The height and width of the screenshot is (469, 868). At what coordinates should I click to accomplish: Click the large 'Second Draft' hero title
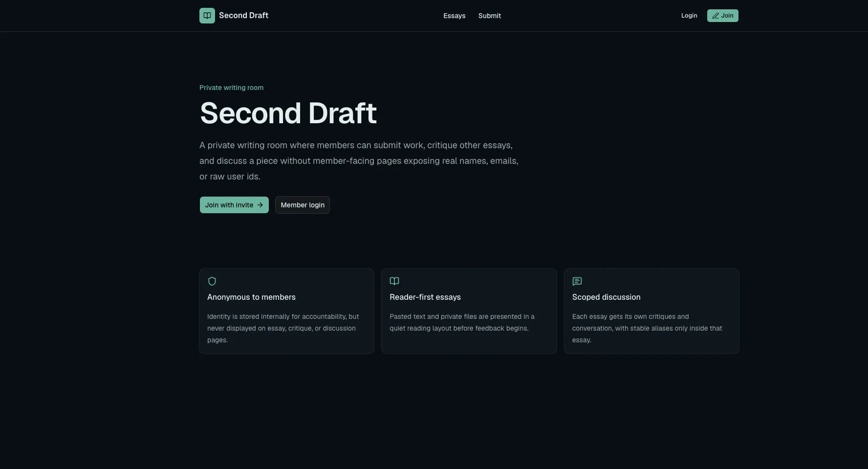click(288, 113)
